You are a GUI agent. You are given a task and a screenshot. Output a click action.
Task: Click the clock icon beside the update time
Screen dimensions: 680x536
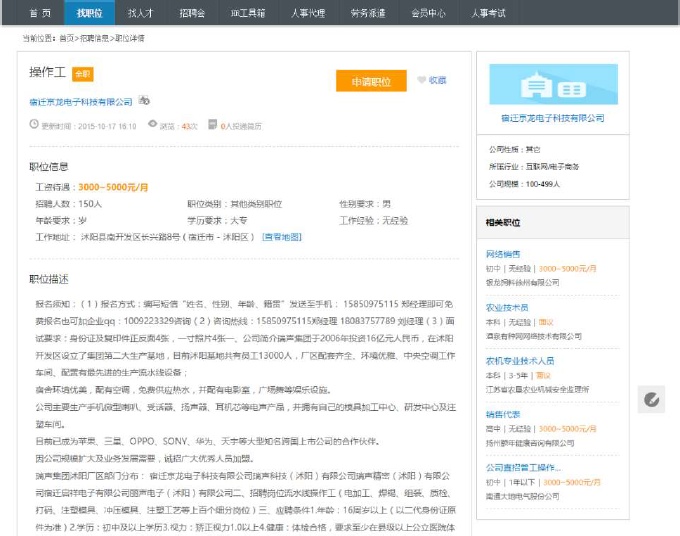click(33, 126)
